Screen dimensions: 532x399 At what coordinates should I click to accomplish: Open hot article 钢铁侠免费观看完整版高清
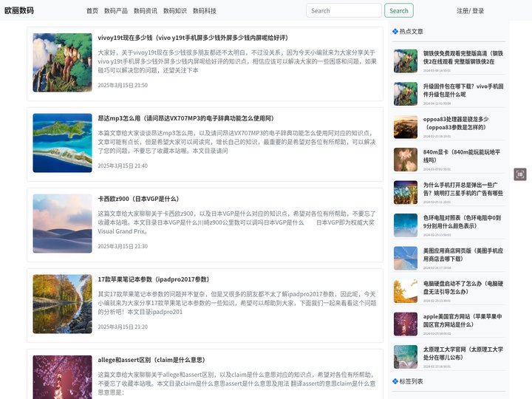[x=463, y=58]
